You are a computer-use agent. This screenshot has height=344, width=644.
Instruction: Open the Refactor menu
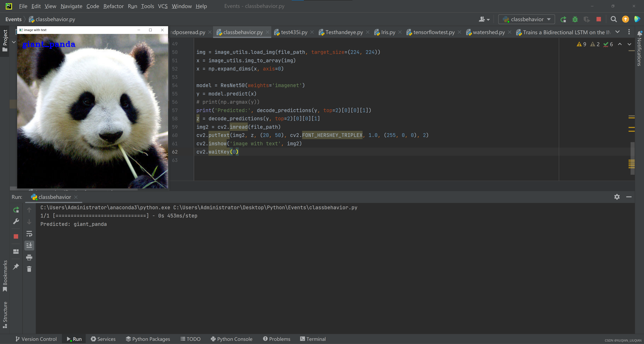point(113,6)
